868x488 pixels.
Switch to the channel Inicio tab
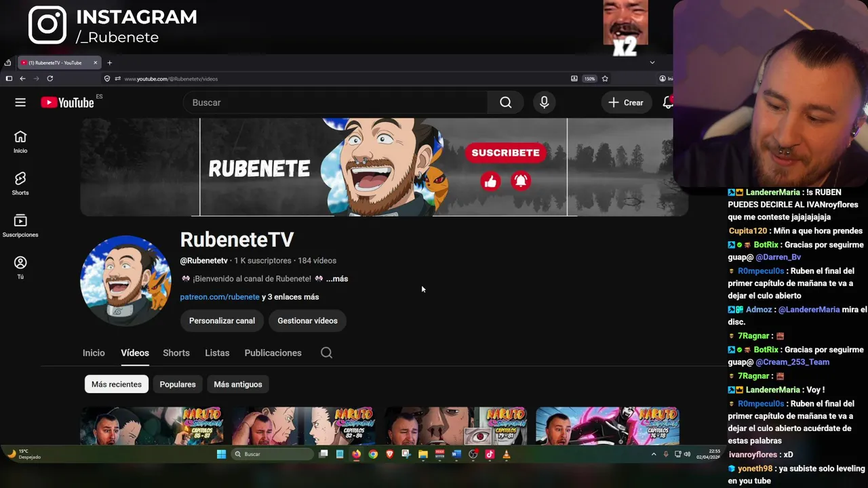tap(94, 353)
